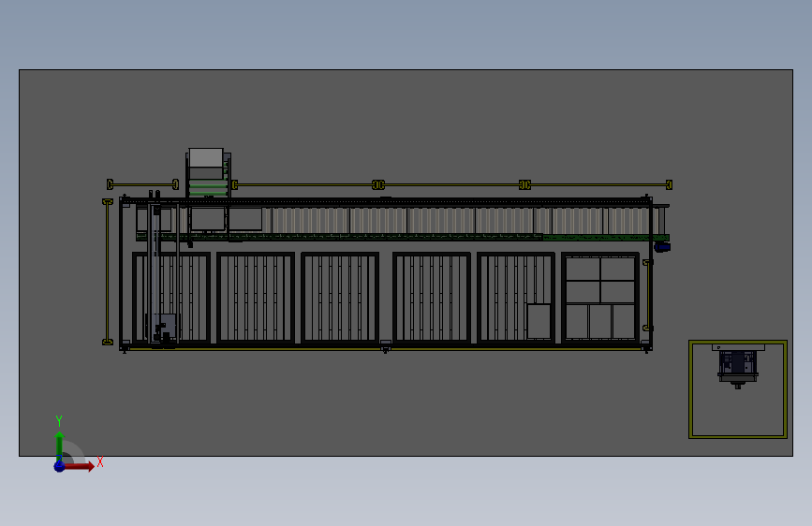Select the small motor assembly inside yellow square frame
Viewport: 812px width, 526px height.
(x=738, y=366)
